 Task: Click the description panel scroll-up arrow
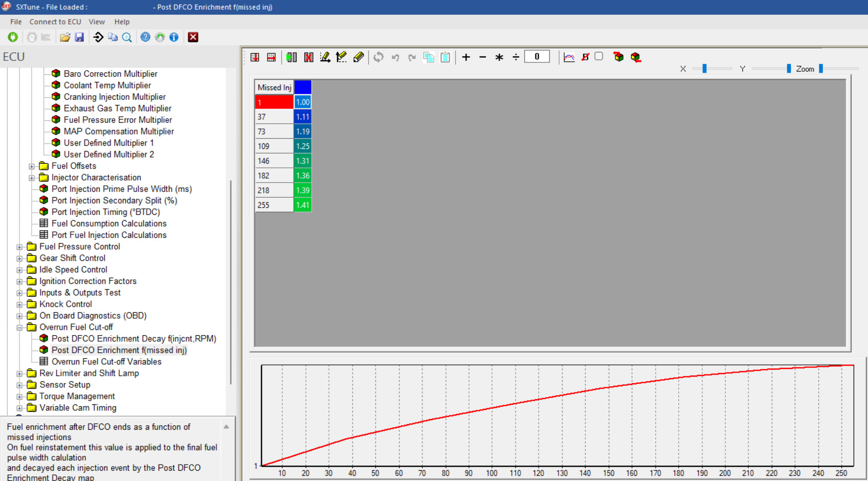(226, 427)
